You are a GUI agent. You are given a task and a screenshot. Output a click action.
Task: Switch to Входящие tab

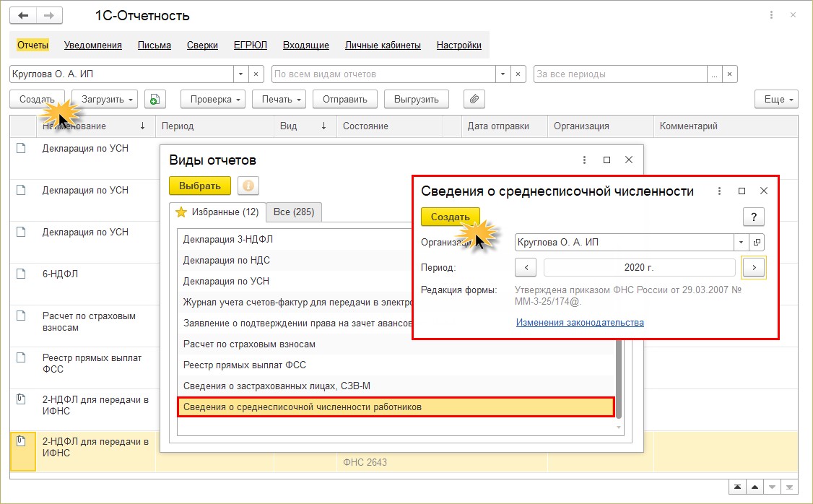click(306, 45)
